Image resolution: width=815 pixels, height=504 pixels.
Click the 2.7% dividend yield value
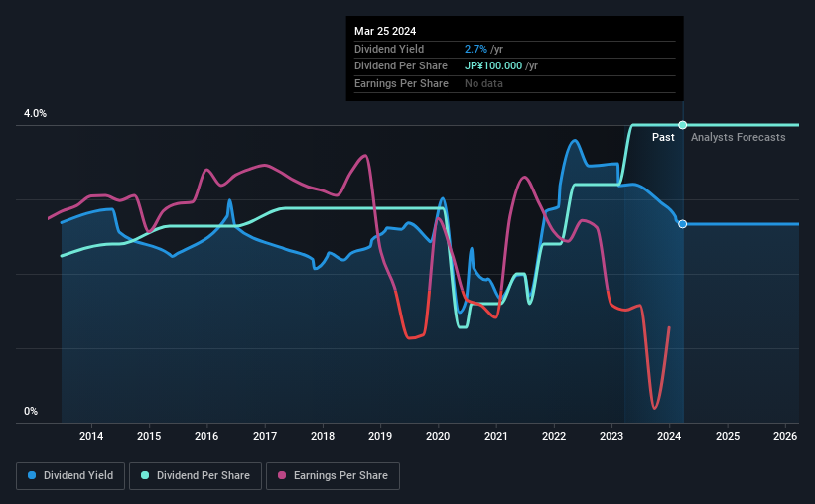pos(475,49)
